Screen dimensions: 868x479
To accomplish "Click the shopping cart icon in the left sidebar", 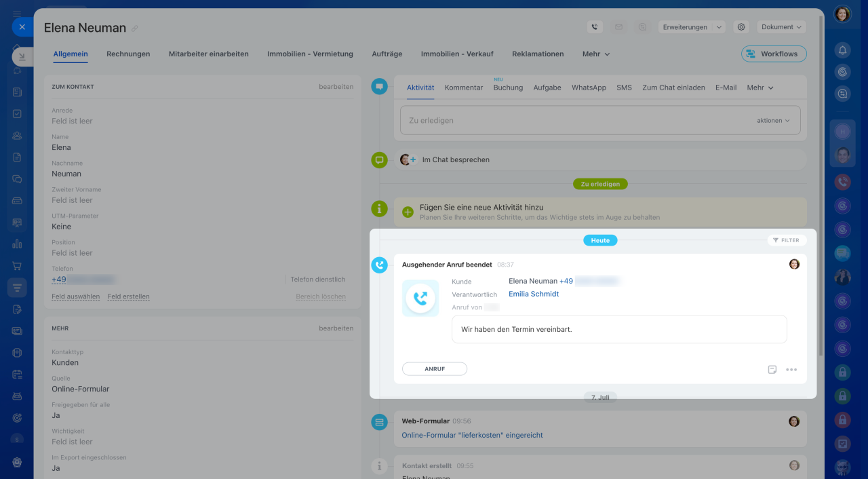I will click(17, 266).
